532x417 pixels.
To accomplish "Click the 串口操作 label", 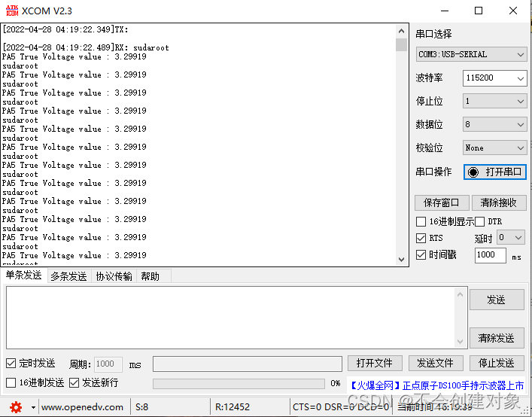I will (x=433, y=172).
